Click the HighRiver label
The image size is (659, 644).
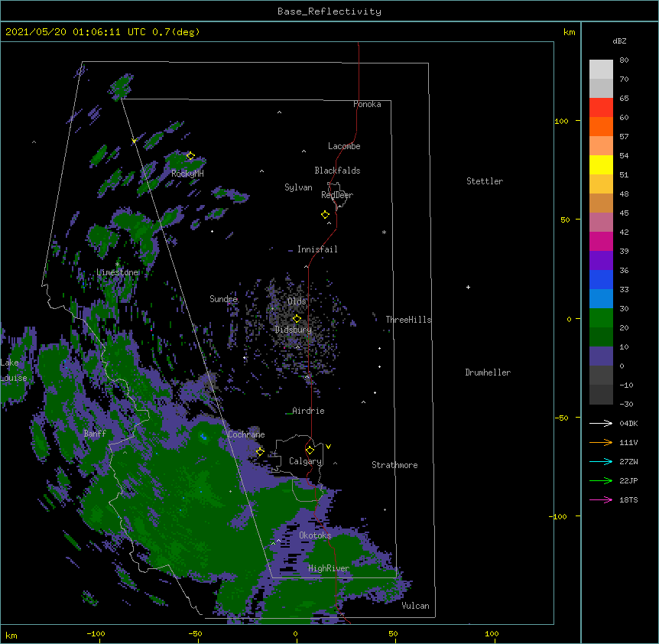click(329, 568)
